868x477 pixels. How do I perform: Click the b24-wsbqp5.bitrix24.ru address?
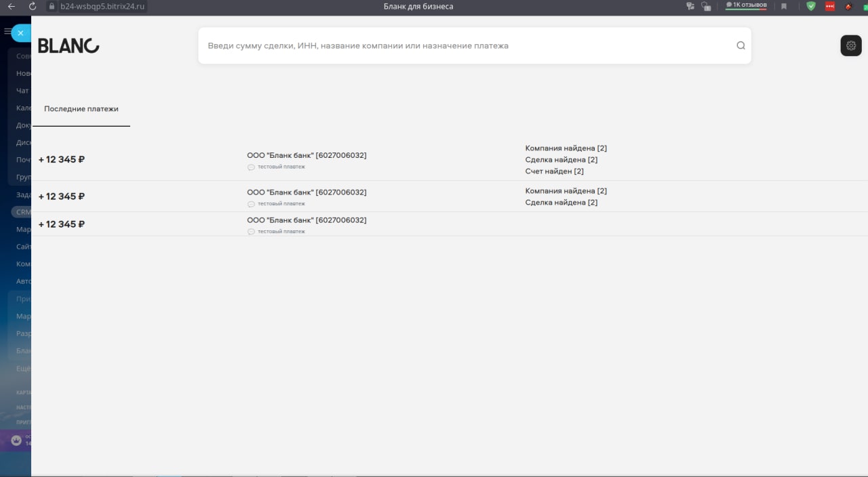click(x=103, y=6)
